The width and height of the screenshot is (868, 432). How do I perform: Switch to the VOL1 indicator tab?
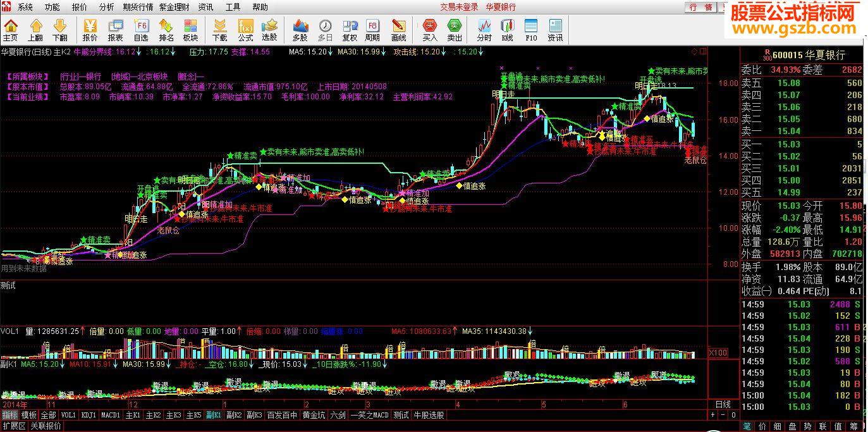[x=68, y=416]
